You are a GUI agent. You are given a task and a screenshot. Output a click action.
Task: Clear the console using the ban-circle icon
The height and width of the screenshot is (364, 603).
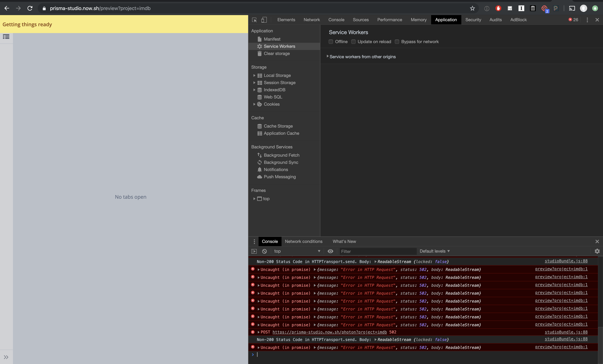[264, 251]
